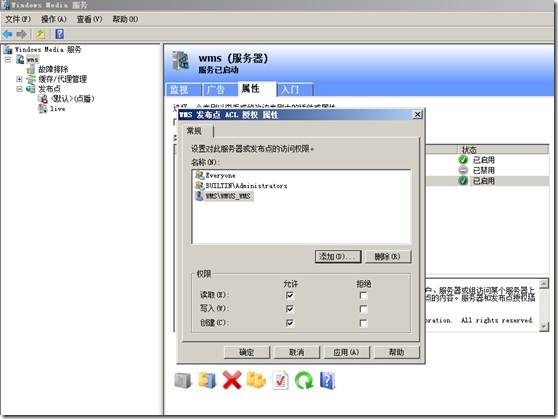This screenshot has width=558, height=419.
Task: Click the WMS\WMUS_WMS user icon
Action: tap(200, 196)
